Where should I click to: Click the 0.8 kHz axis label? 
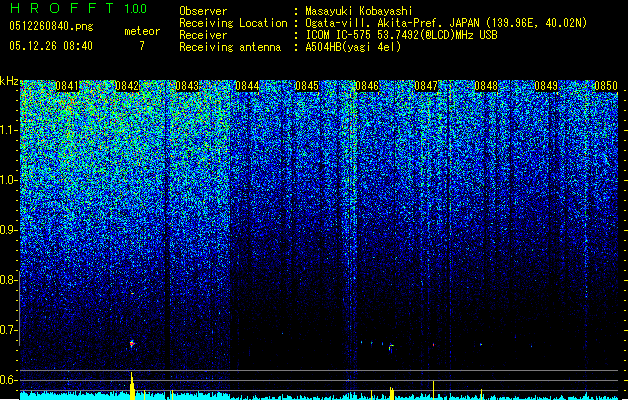tap(9, 280)
